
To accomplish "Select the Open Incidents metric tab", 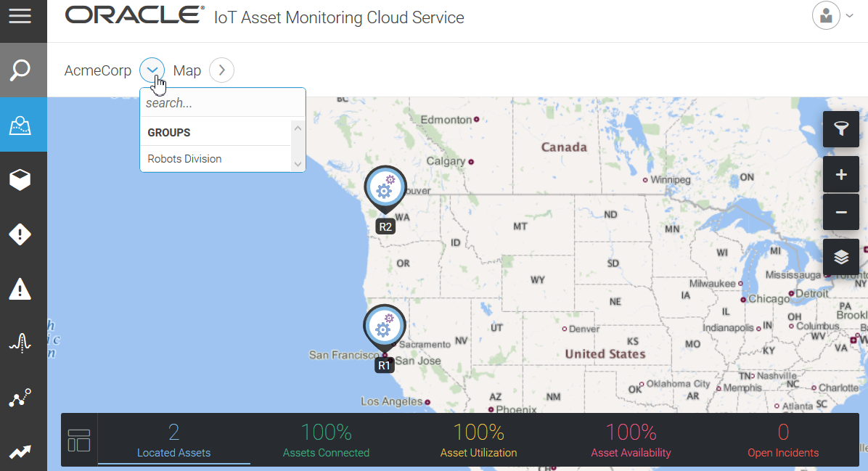I will click(783, 440).
